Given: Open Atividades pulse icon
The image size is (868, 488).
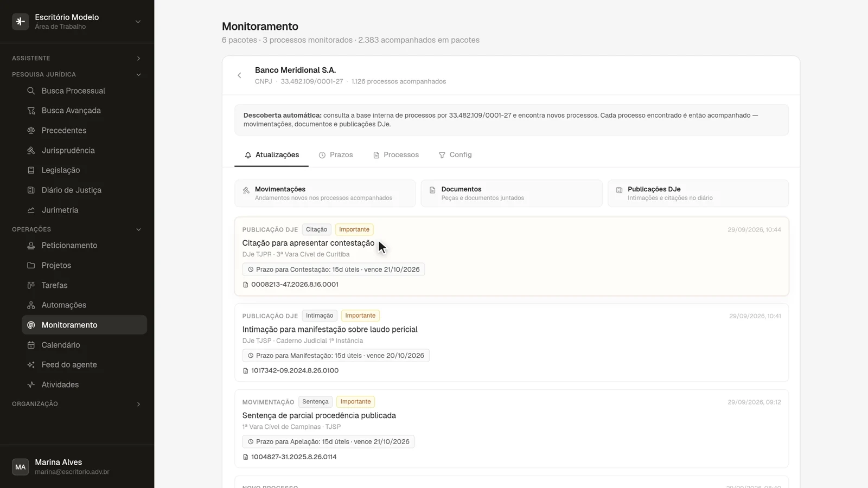Looking at the screenshot, I should [x=31, y=384].
